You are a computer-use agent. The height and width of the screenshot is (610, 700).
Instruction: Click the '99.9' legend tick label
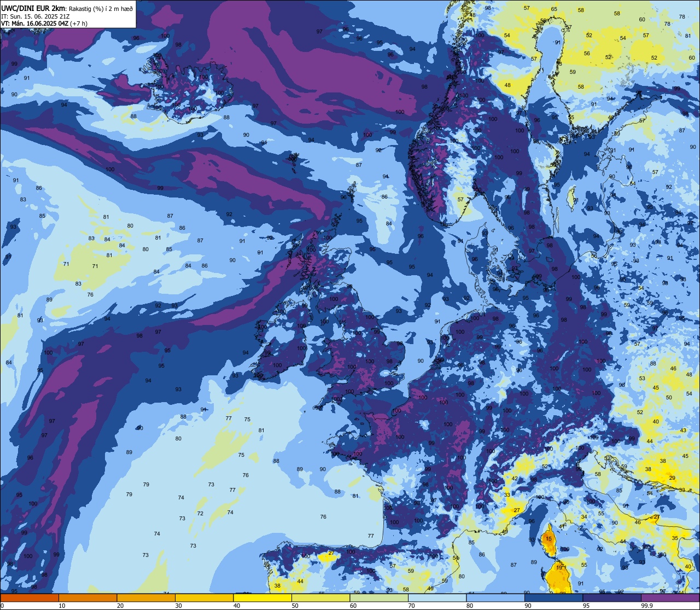click(x=647, y=606)
